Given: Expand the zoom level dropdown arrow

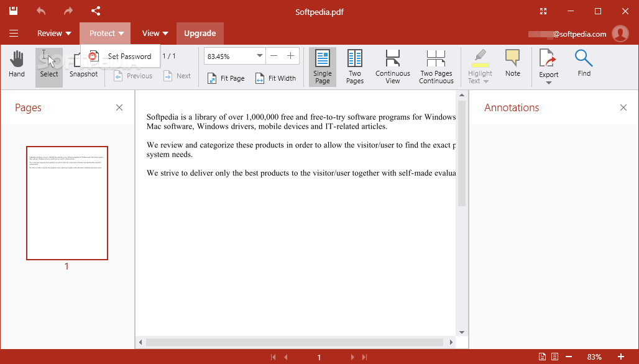Looking at the screenshot, I should (260, 56).
